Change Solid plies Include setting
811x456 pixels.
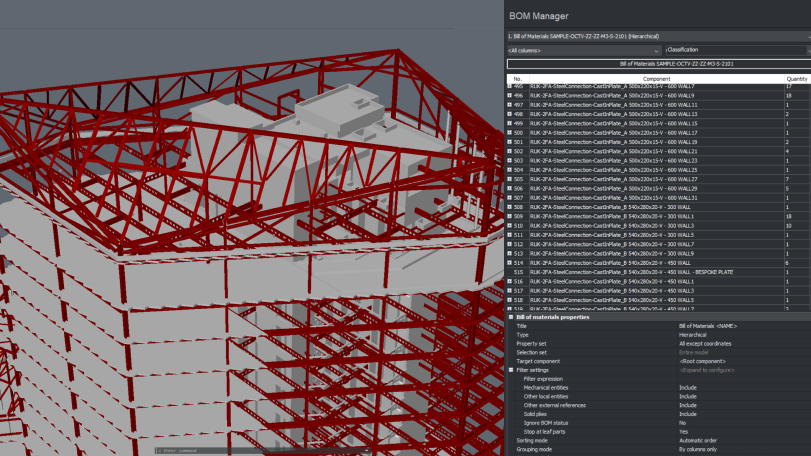tap(687, 414)
